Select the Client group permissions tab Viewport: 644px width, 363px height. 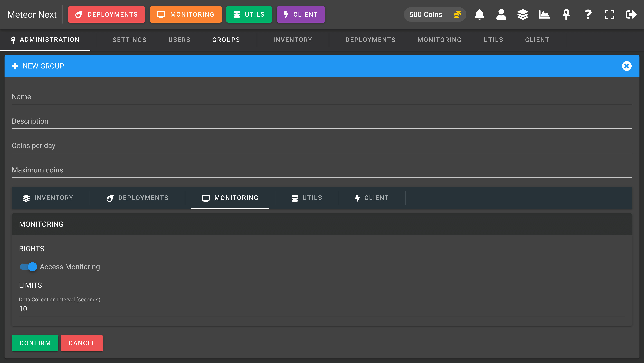pyautogui.click(x=372, y=198)
